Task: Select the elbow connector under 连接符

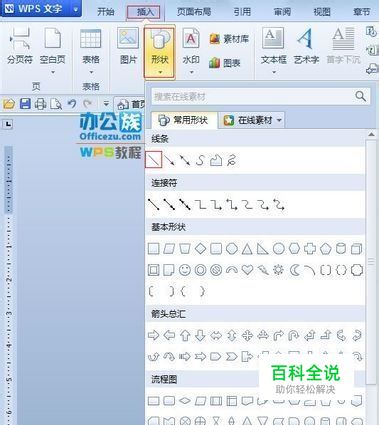Action: (x=200, y=204)
